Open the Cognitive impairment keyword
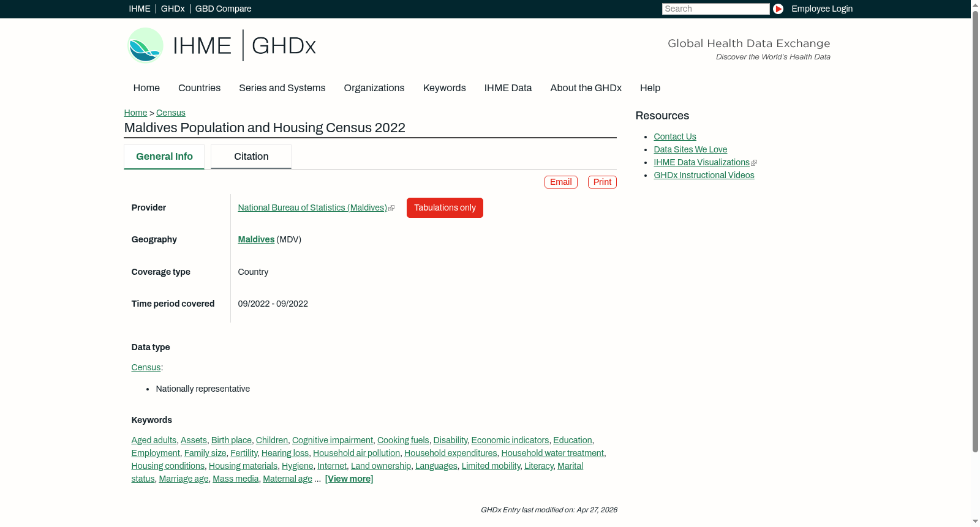The height and width of the screenshot is (527, 980). tap(333, 441)
